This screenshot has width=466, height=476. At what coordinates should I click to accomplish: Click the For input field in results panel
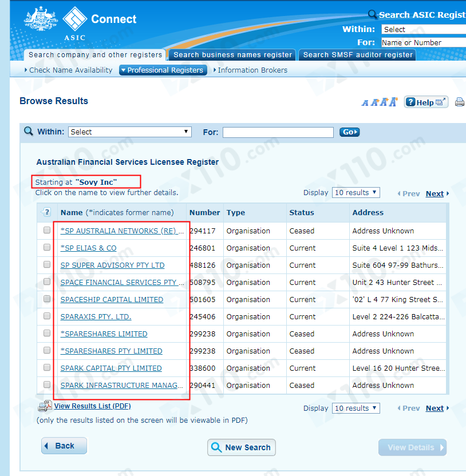tap(278, 132)
